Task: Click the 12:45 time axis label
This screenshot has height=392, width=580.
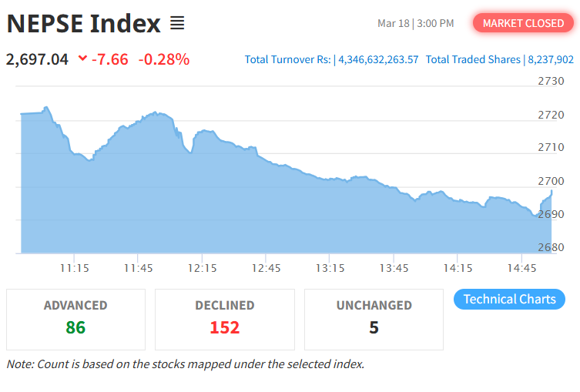Action: (266, 268)
